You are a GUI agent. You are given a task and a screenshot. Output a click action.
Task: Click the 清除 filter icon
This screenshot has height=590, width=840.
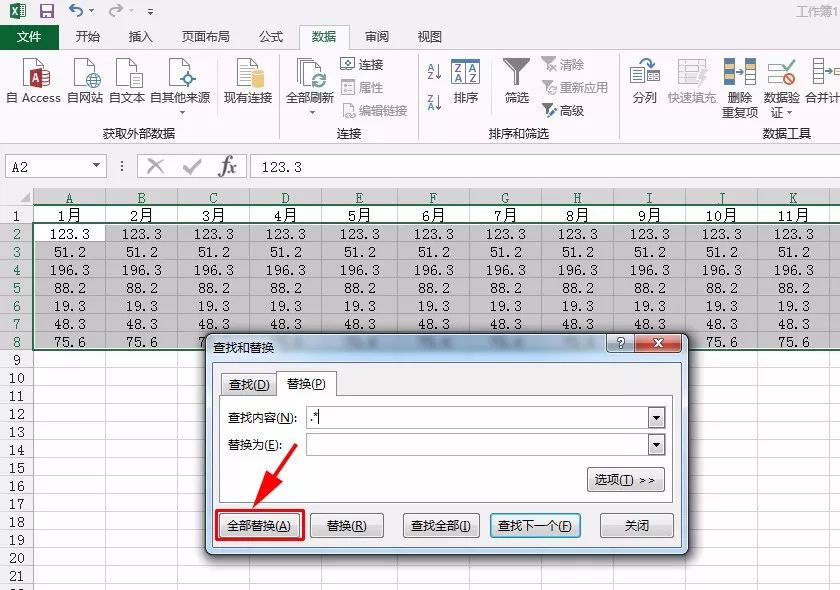(x=549, y=64)
